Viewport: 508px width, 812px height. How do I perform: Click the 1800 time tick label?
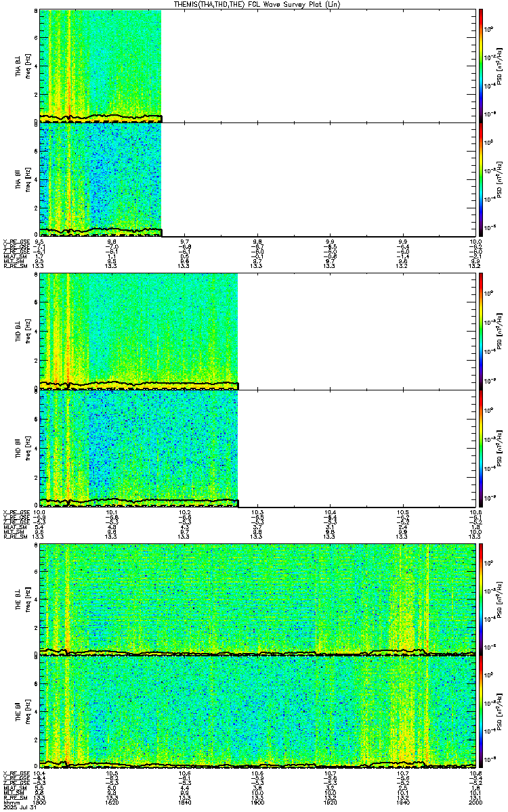40,803
